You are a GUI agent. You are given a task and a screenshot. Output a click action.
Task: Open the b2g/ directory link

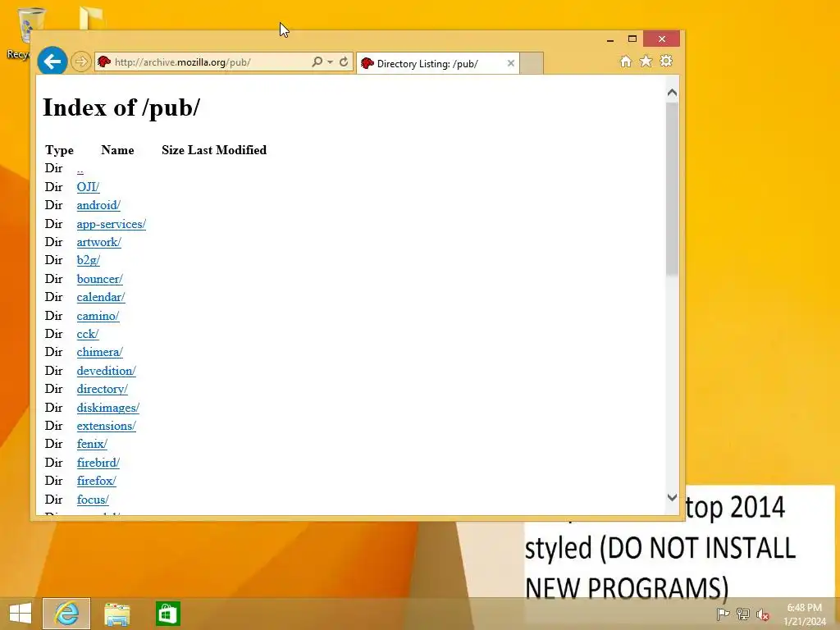click(89, 260)
